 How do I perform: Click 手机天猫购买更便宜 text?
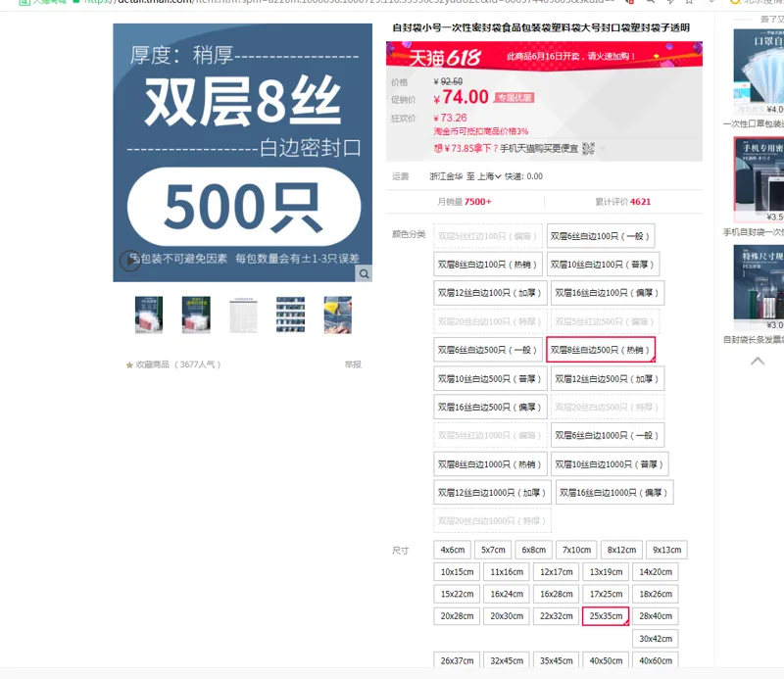(539, 149)
